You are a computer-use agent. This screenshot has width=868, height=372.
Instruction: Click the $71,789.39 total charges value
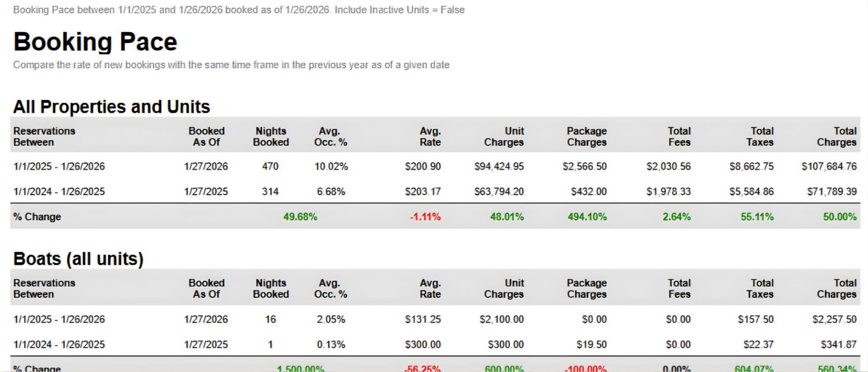point(832,192)
